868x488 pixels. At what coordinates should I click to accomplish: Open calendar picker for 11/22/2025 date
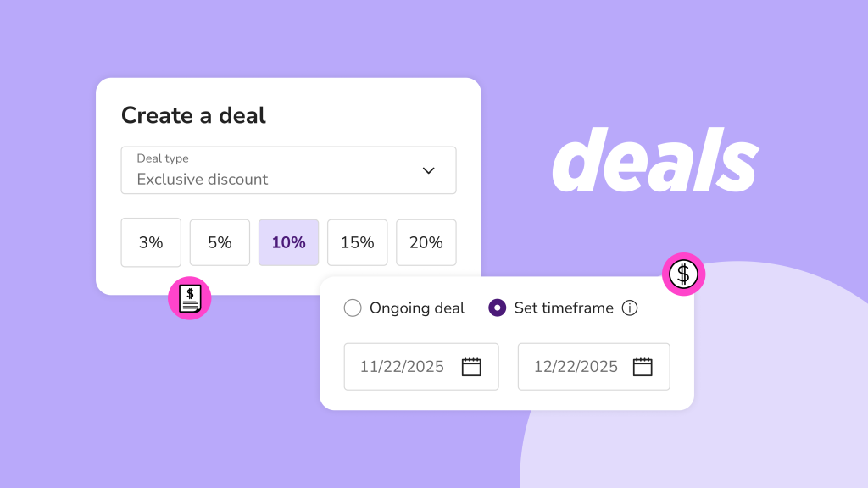(471, 367)
